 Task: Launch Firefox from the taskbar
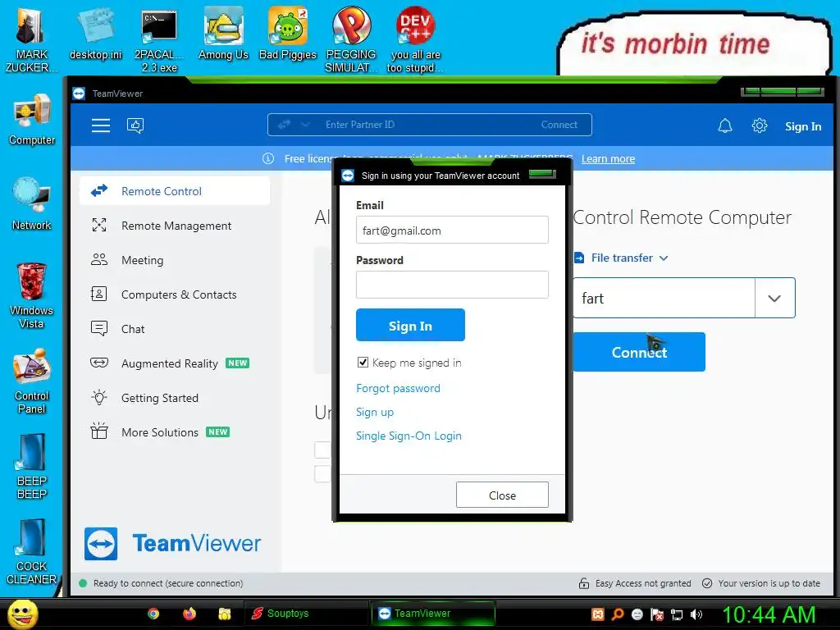pos(189,614)
